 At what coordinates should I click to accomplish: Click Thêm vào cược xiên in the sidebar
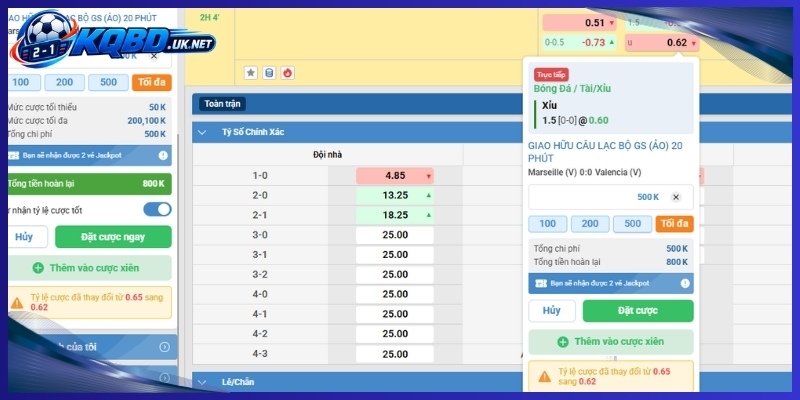click(x=89, y=268)
